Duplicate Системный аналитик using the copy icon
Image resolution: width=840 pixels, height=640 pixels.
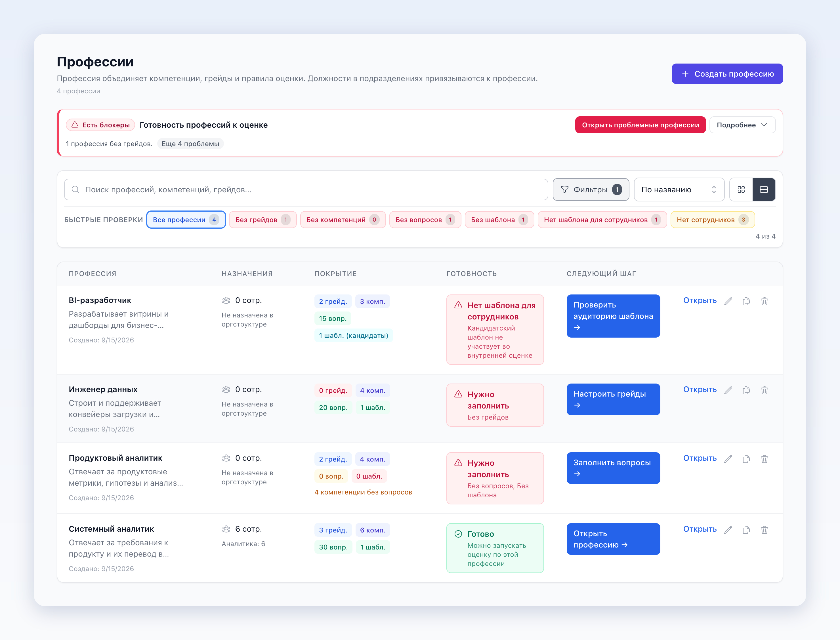pos(746,530)
